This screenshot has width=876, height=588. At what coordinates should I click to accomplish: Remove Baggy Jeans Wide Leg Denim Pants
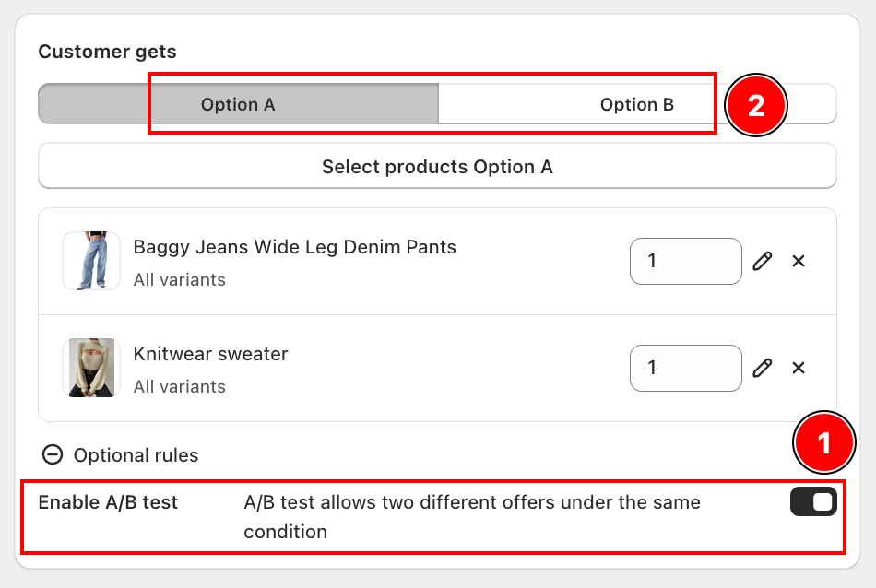[799, 261]
